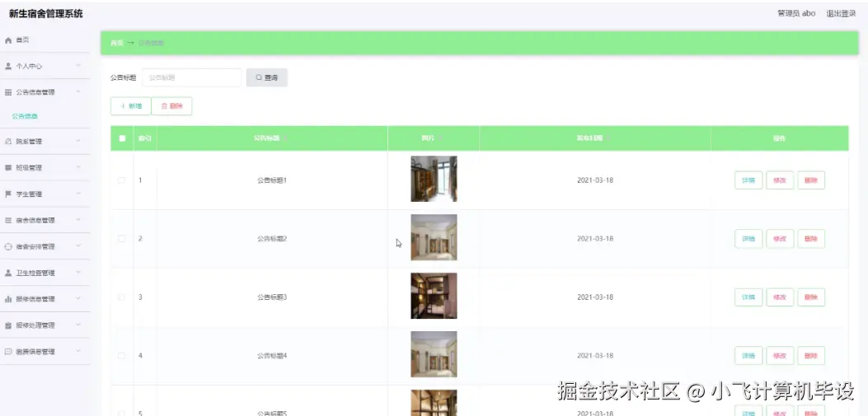Click the 公告信息管理 grid icon

point(8,92)
